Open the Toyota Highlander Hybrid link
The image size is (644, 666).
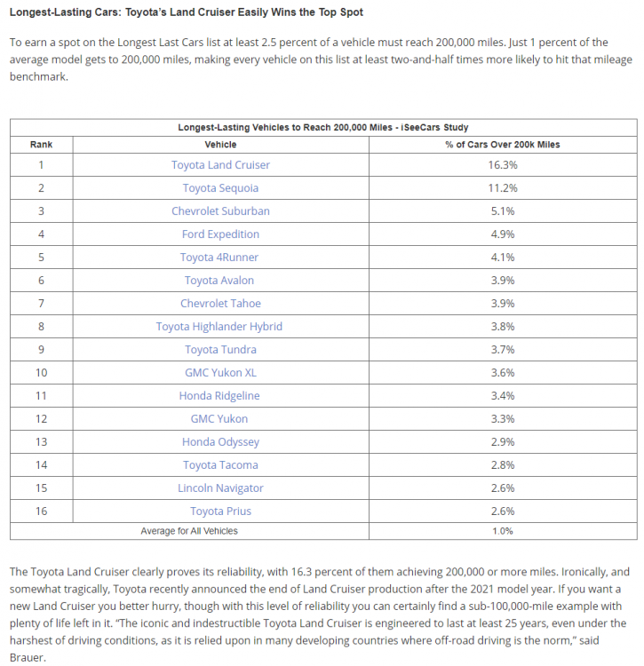(x=219, y=327)
